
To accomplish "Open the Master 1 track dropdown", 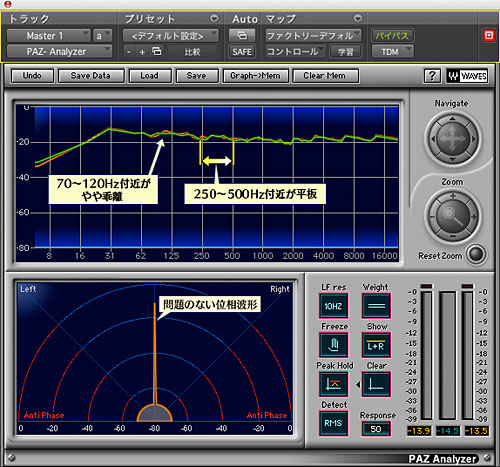I will coord(49,35).
